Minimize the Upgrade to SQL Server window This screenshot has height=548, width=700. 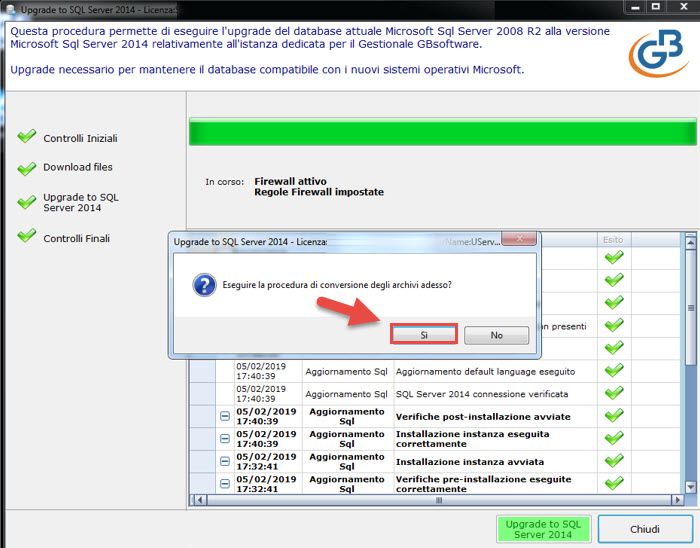636,7
